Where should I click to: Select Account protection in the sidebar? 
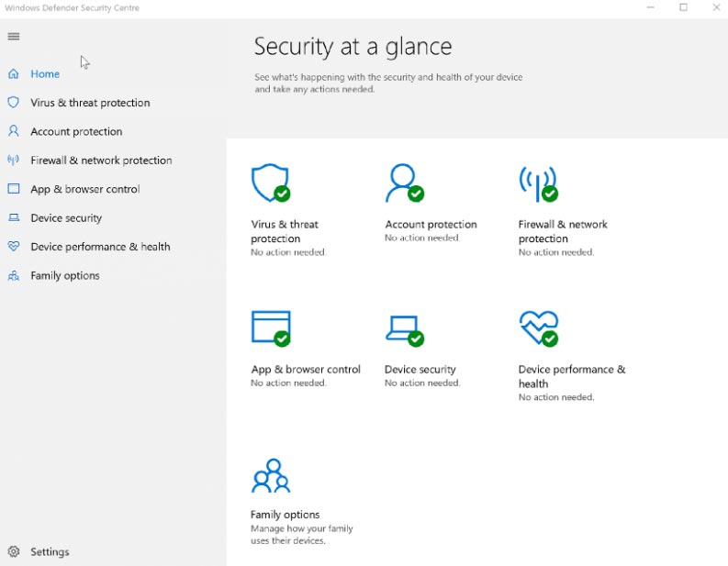pyautogui.click(x=76, y=131)
